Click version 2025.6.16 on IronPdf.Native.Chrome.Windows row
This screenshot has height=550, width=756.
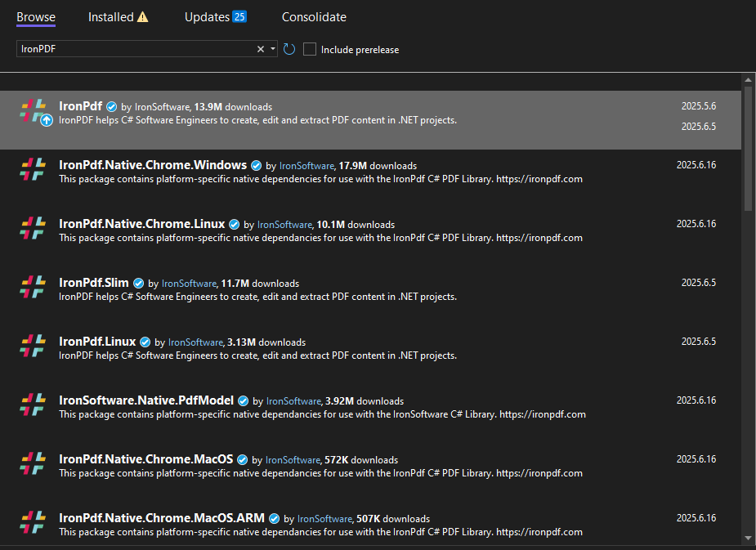[x=696, y=165]
